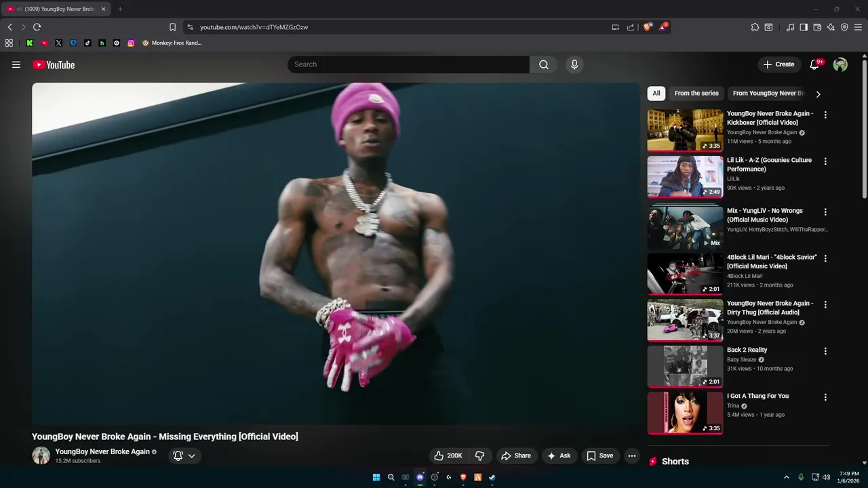Viewport: 868px width, 488px height.
Task: Open a new browser tab
Action: pyautogui.click(x=120, y=9)
